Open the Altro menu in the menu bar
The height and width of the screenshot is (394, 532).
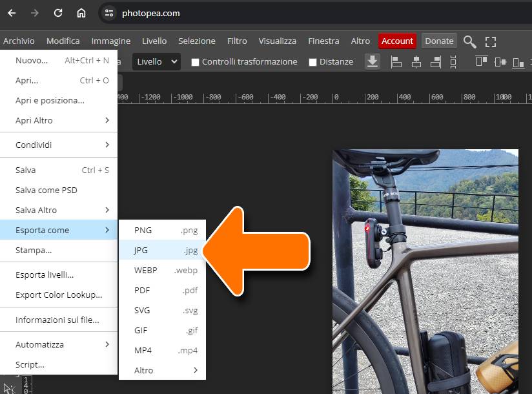pos(360,41)
